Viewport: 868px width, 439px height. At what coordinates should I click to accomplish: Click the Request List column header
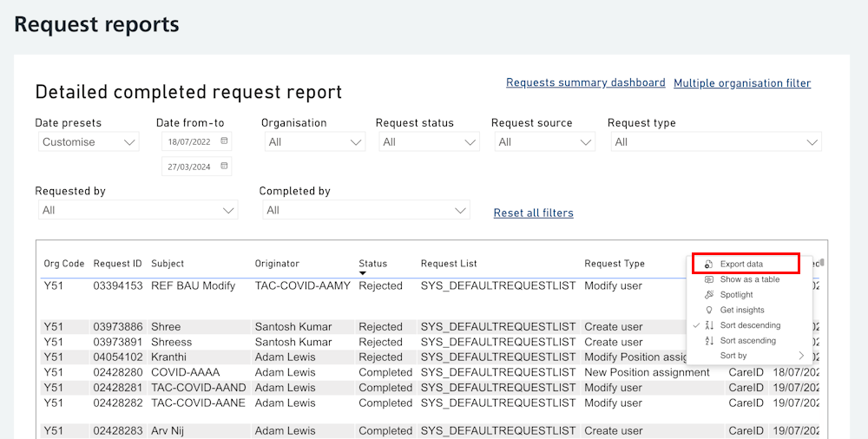(x=449, y=264)
